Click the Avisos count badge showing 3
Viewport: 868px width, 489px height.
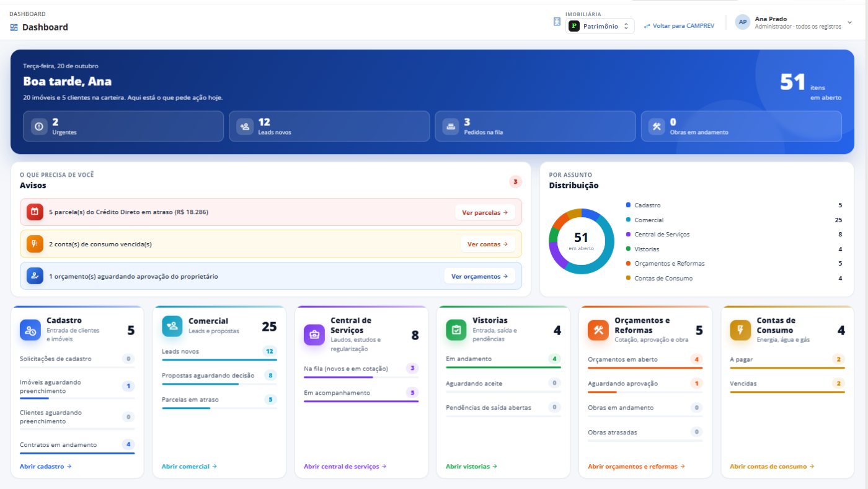click(x=515, y=182)
